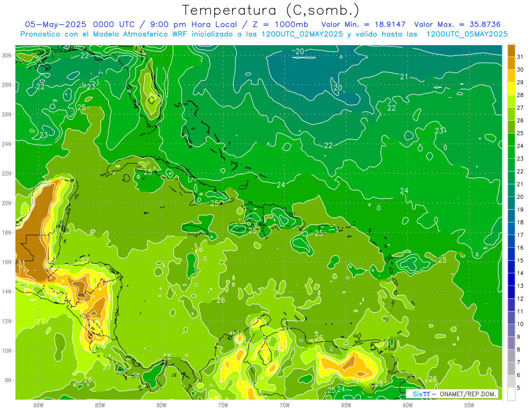Click the WRF model forecast subtitle line
532x411 pixels.
click(x=264, y=34)
